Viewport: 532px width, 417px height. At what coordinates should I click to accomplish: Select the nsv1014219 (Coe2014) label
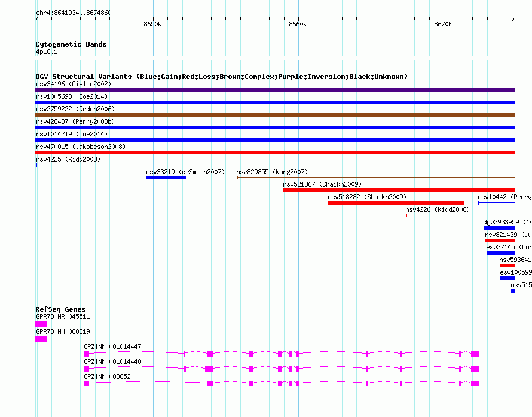(72, 134)
